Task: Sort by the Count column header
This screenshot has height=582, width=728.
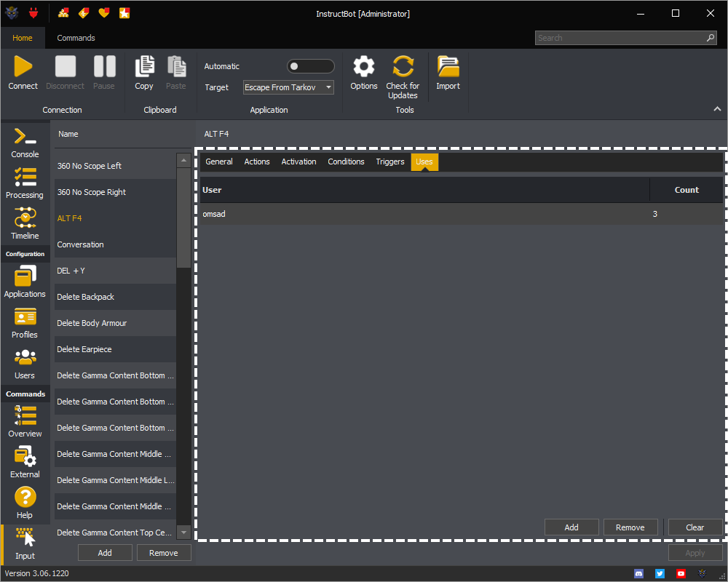Action: coord(687,190)
